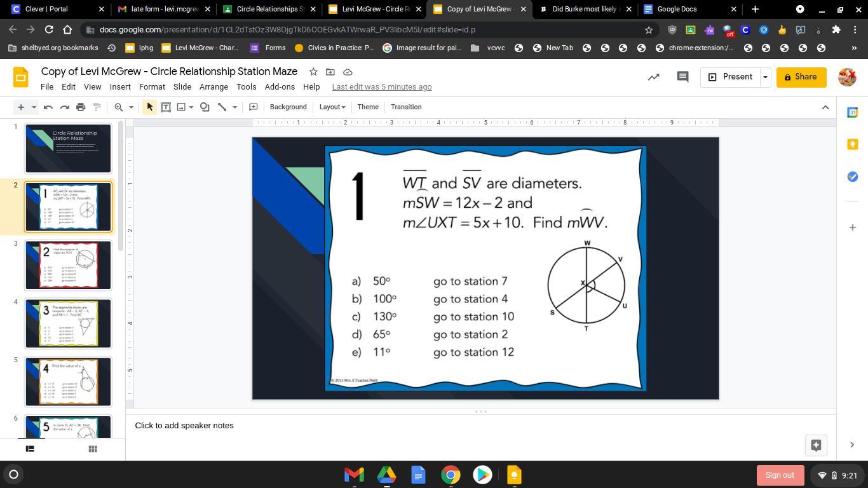Image resolution: width=868 pixels, height=488 pixels.
Task: Click the Share button
Action: coord(801,77)
